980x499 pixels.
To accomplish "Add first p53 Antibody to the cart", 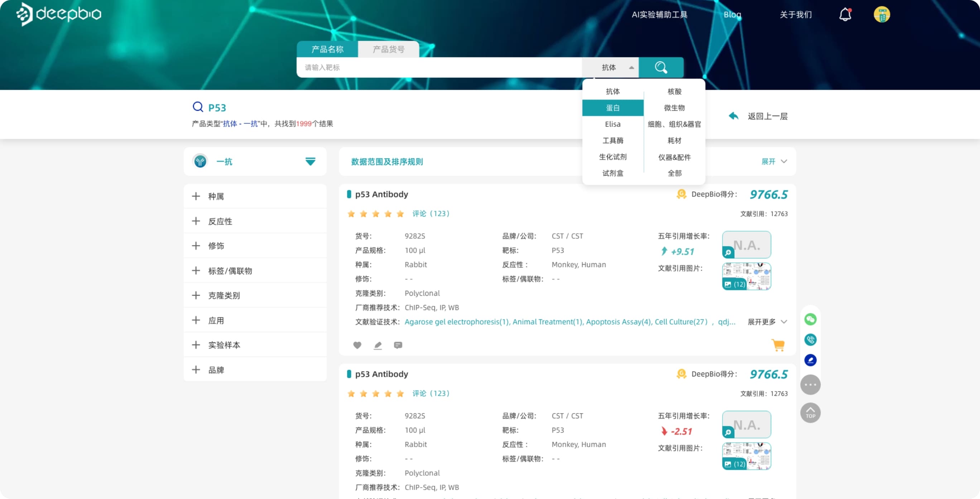I will [778, 345].
